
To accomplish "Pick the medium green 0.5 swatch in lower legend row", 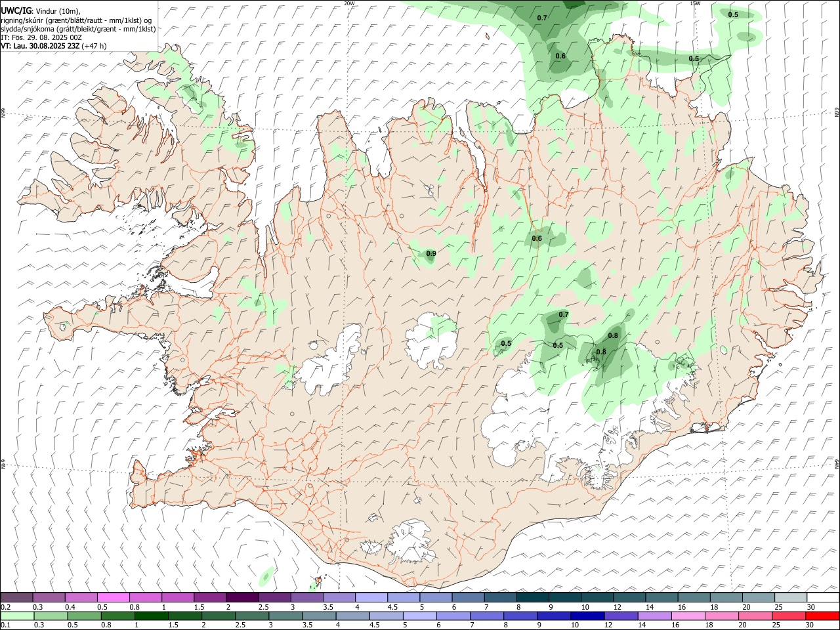I will click(83, 616).
